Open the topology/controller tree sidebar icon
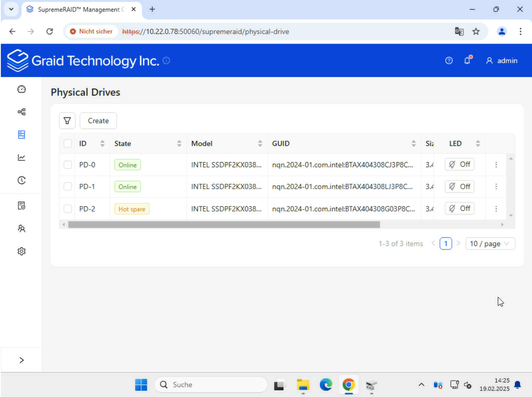The image size is (532, 397). point(22,112)
